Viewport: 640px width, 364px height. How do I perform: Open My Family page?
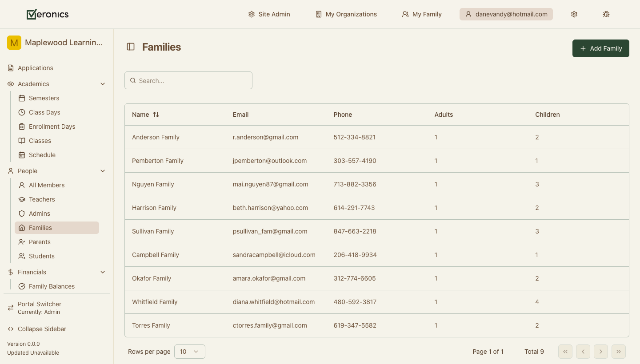(x=422, y=14)
